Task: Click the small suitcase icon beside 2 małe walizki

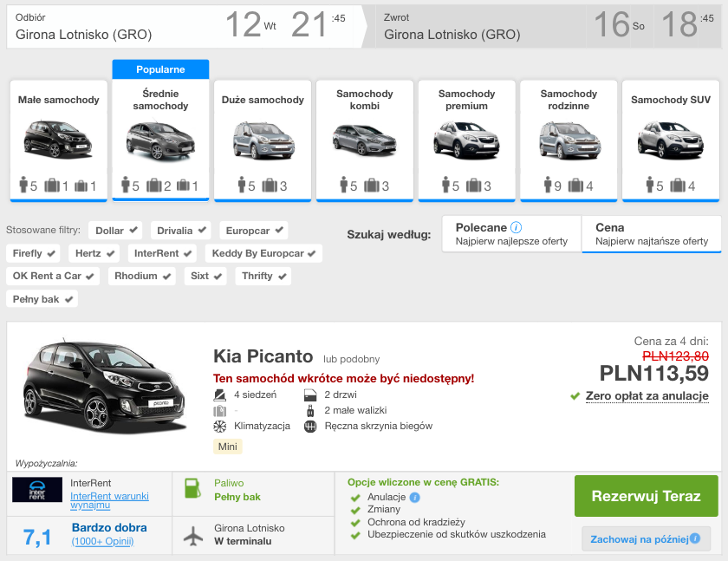Action: point(310,410)
